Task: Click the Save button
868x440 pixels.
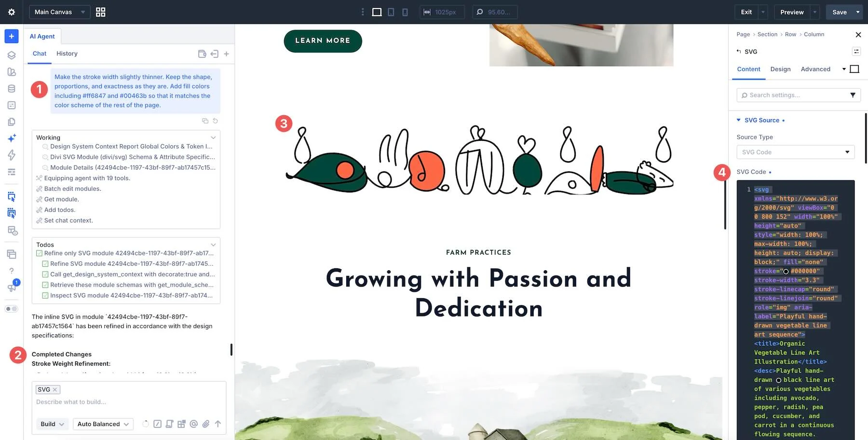Action: 840,12
